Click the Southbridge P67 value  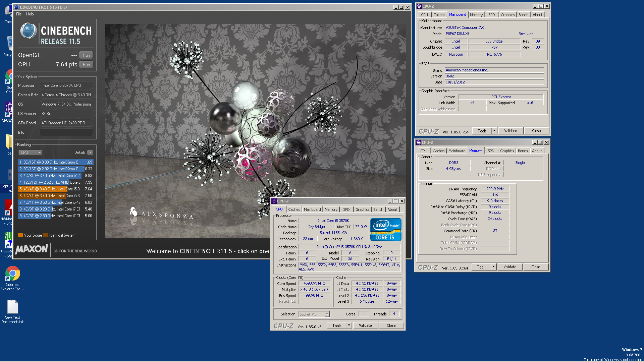(x=494, y=48)
